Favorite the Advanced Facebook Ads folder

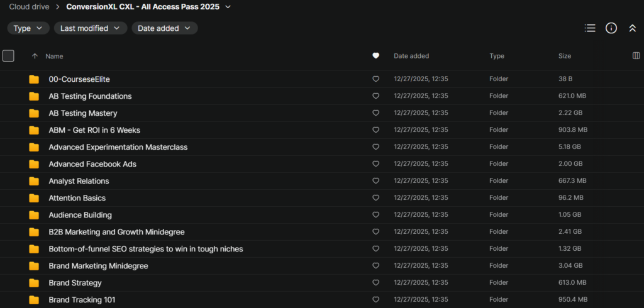[376, 164]
